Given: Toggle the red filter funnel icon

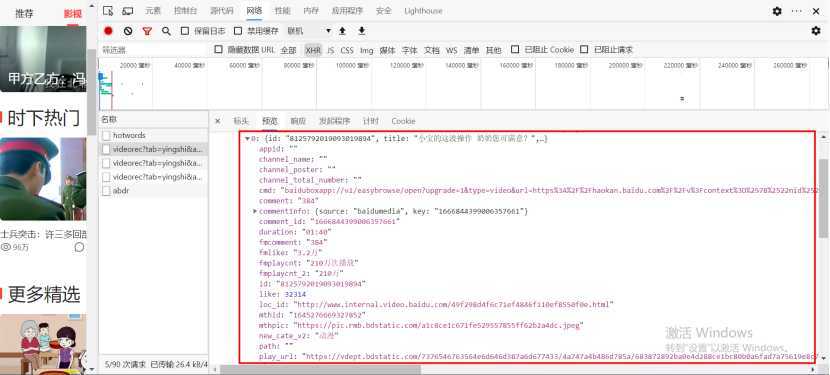Looking at the screenshot, I should [x=147, y=31].
